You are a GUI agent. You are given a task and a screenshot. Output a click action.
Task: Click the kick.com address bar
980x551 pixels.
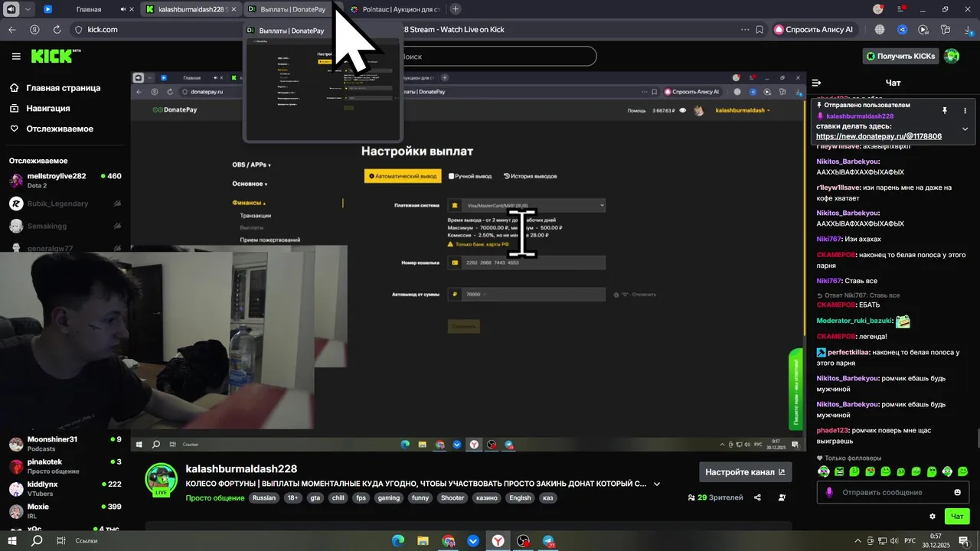tap(103, 30)
